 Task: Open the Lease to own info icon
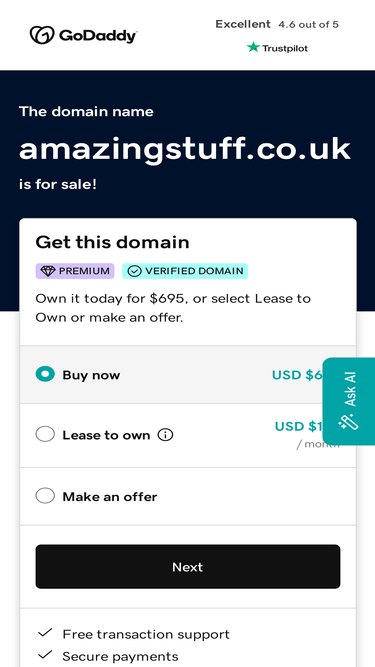[x=165, y=435]
